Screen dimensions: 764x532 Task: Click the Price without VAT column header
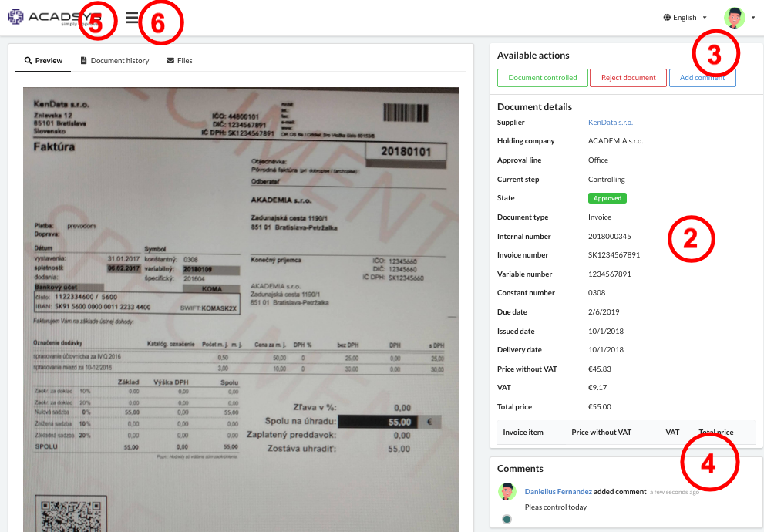pos(601,432)
